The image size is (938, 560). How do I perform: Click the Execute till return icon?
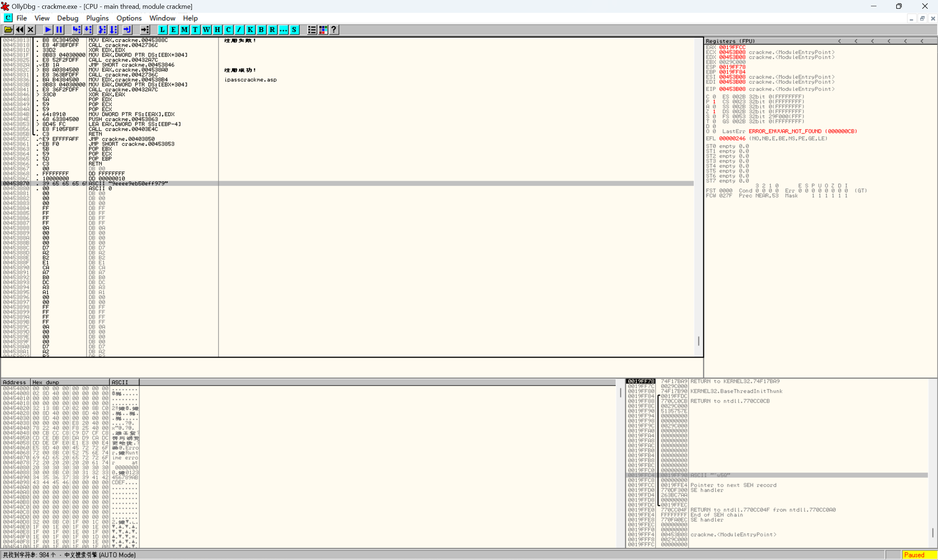(127, 30)
